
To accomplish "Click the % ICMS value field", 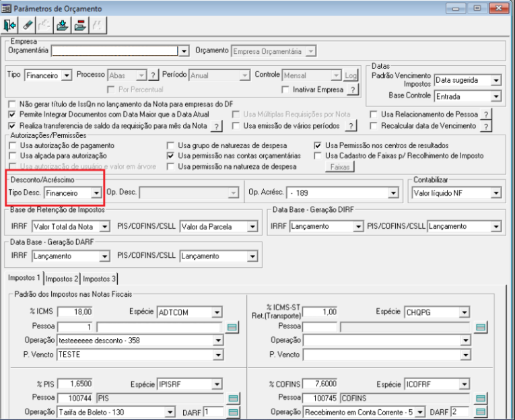I will (x=75, y=312).
